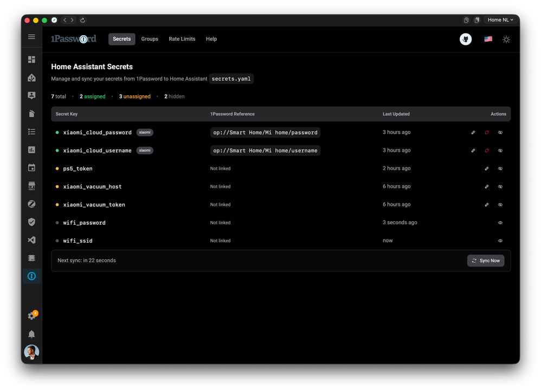Open settings gear with badge
This screenshot has height=392, width=541.
(x=31, y=316)
